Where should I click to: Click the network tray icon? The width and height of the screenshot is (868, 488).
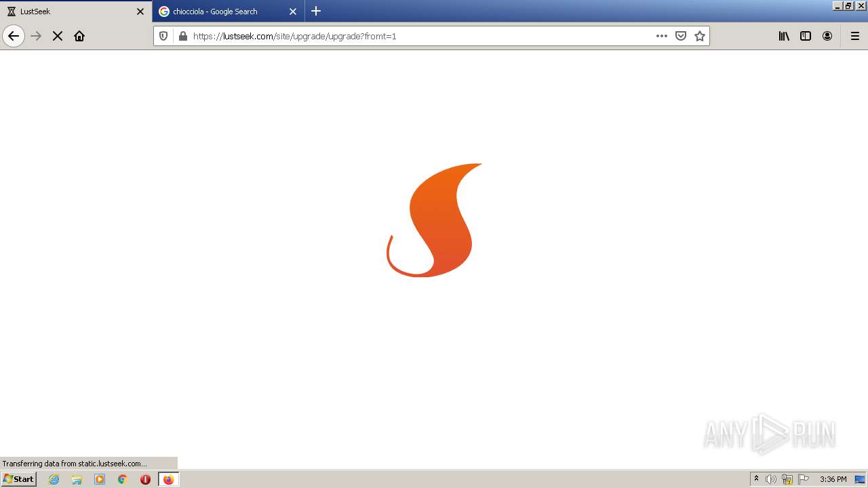coord(787,479)
